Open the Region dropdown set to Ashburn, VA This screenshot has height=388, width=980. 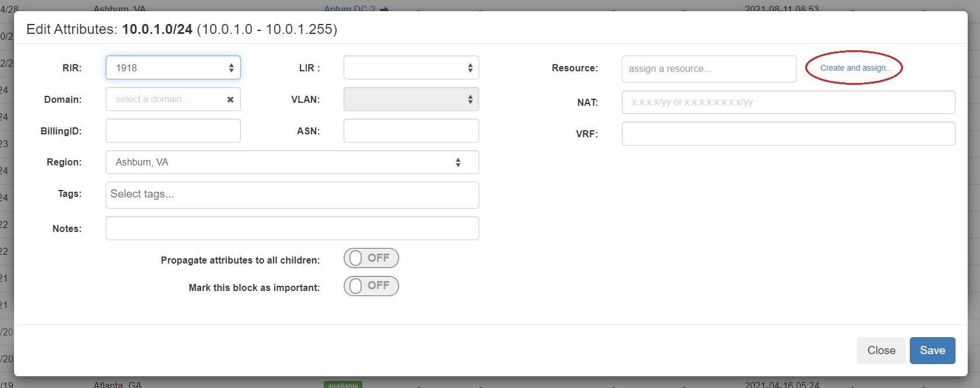coord(292,162)
